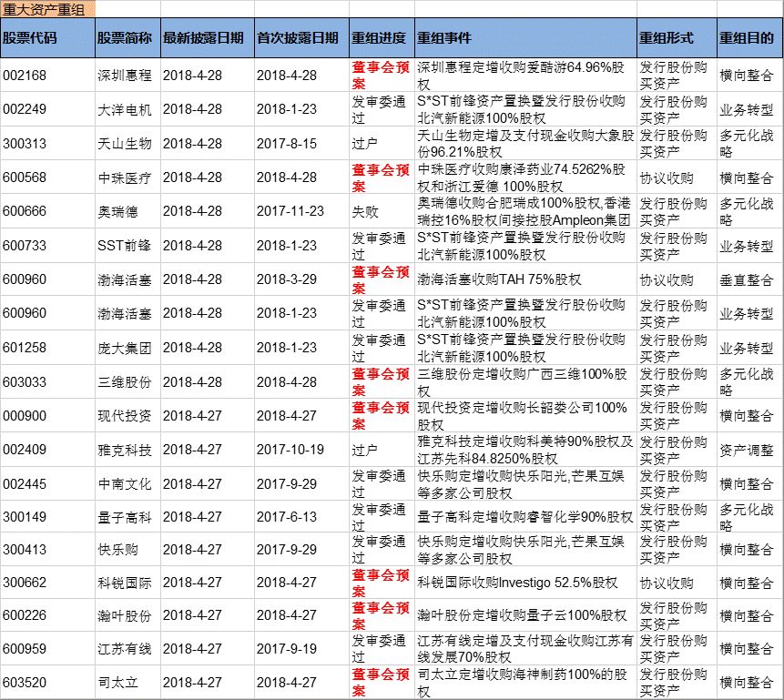The image size is (784, 700).
Task: Click the 重组目的 column header
Action: [750, 38]
